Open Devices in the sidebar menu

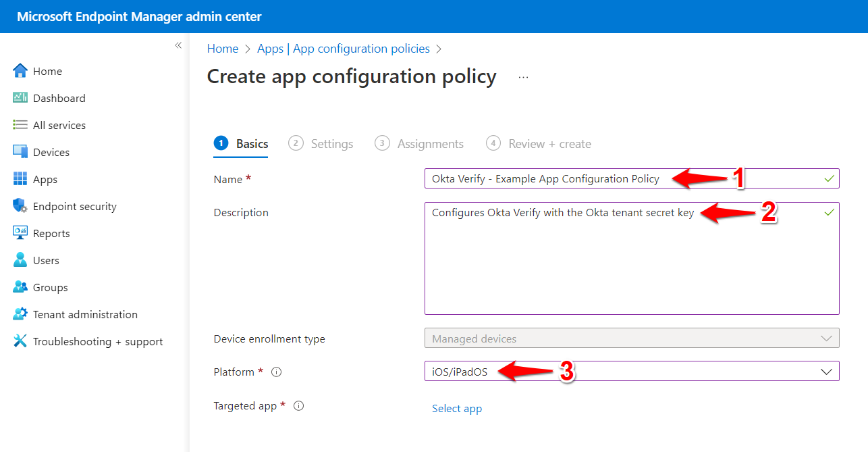point(51,152)
